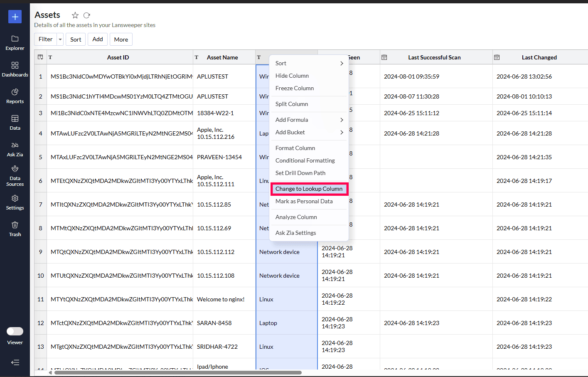The width and height of the screenshot is (588, 377).
Task: Refresh the Assets table
Action: click(87, 15)
